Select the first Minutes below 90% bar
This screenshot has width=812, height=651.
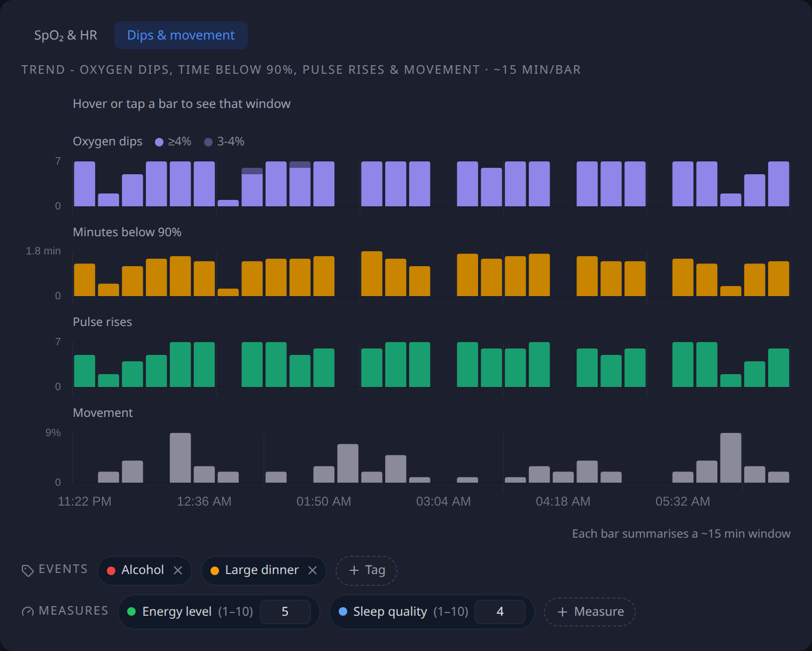(84, 280)
